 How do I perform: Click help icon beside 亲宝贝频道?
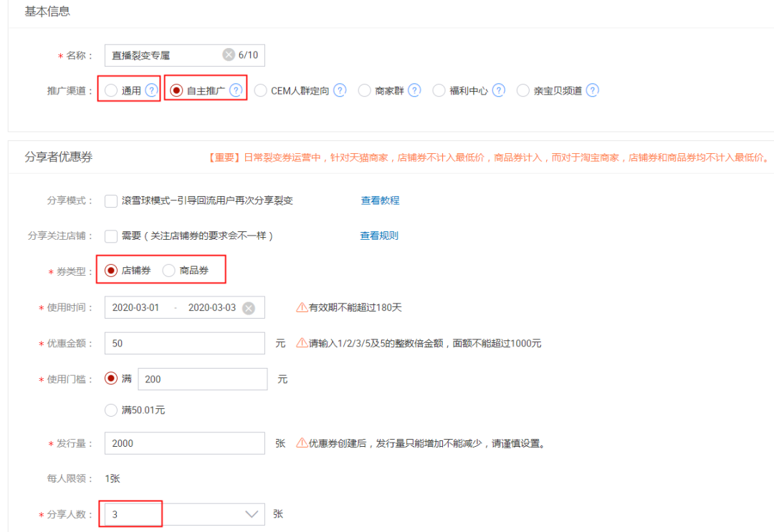click(x=592, y=90)
